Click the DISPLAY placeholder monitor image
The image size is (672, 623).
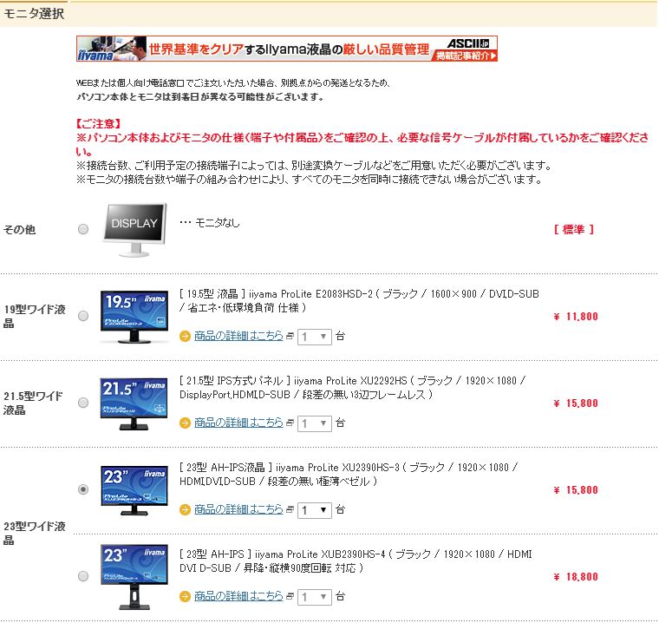pos(134,230)
